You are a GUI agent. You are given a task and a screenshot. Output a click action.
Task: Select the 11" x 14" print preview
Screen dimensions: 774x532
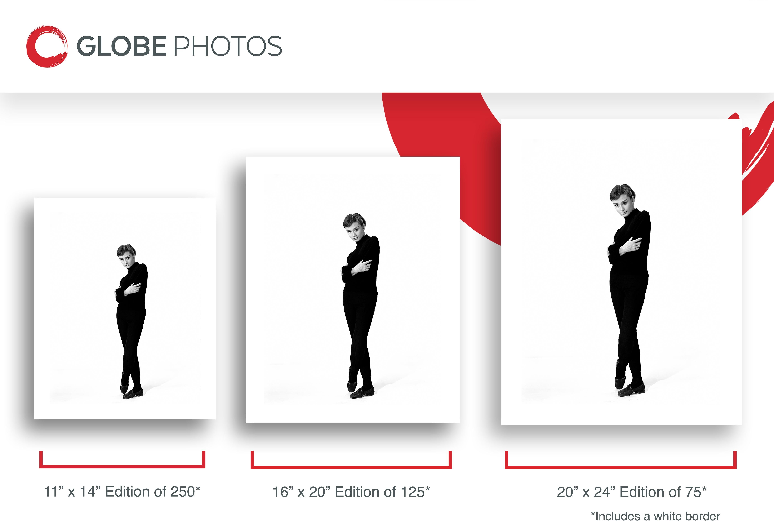click(x=125, y=308)
